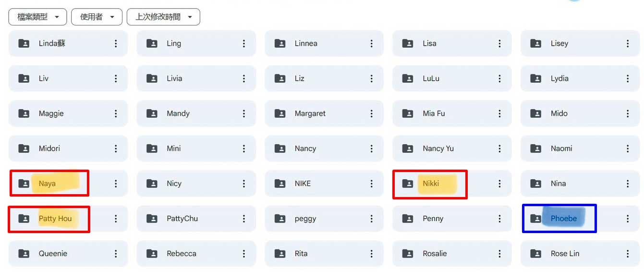
Task: Select the Nikki folder
Action: (x=452, y=184)
